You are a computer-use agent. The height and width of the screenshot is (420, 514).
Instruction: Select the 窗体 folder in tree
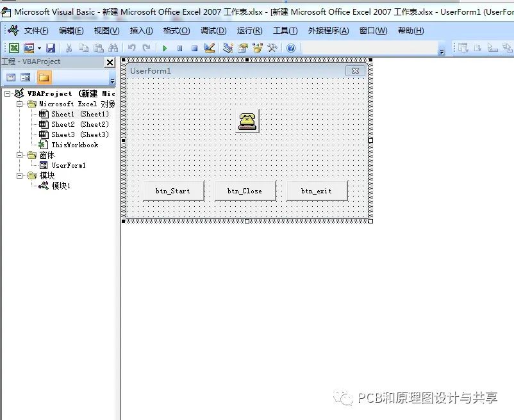point(47,155)
